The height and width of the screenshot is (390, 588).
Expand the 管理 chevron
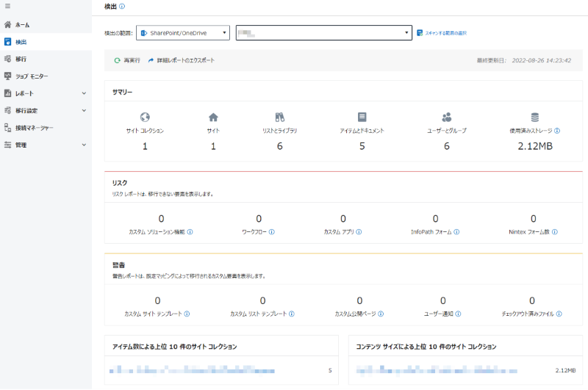(x=84, y=145)
